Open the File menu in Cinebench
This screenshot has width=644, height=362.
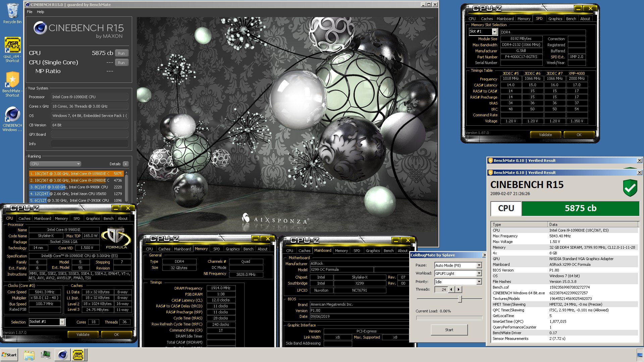pos(30,12)
